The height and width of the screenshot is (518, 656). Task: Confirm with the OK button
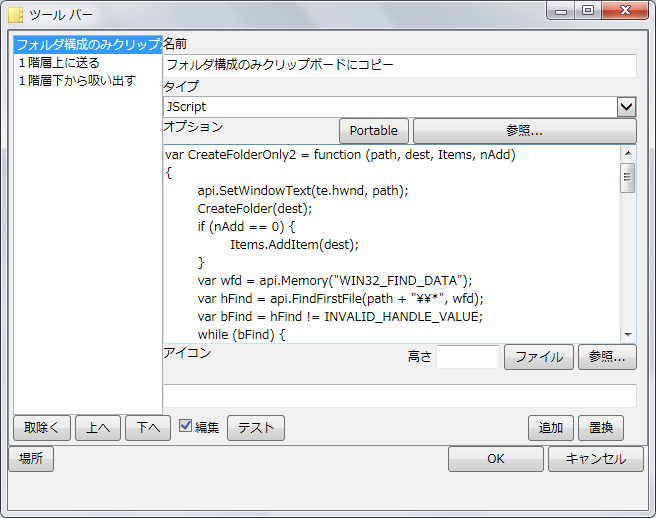(496, 459)
